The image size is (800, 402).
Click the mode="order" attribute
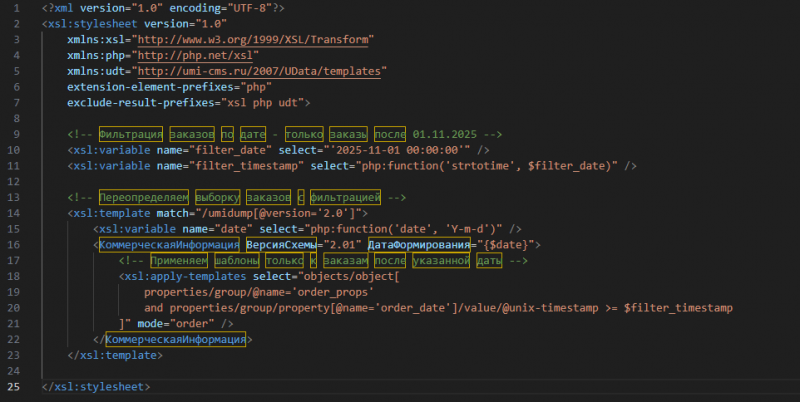tap(179, 323)
